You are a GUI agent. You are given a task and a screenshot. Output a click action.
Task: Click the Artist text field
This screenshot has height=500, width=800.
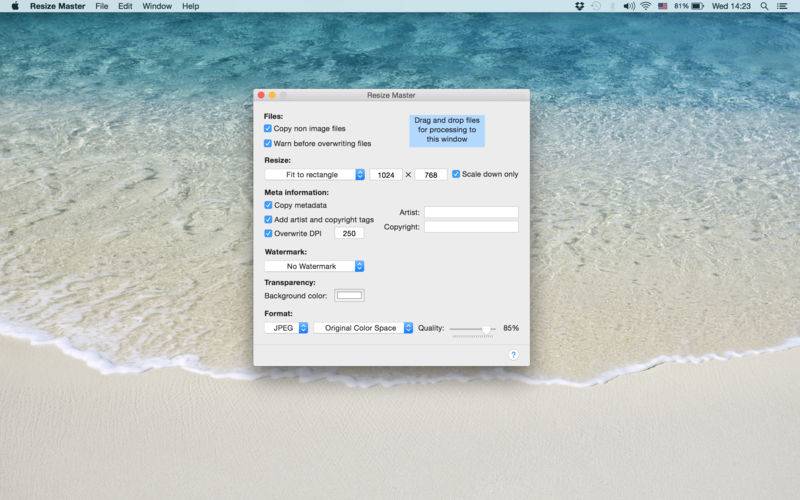click(471, 212)
